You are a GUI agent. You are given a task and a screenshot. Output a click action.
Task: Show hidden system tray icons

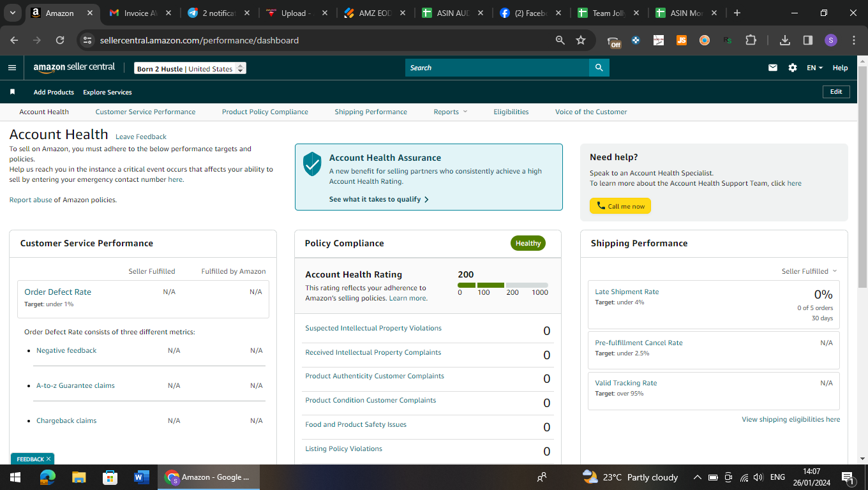pyautogui.click(x=697, y=477)
